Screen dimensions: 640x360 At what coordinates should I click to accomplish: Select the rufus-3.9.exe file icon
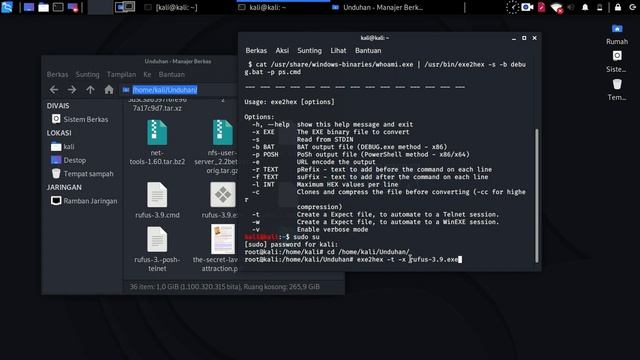tap(222, 195)
